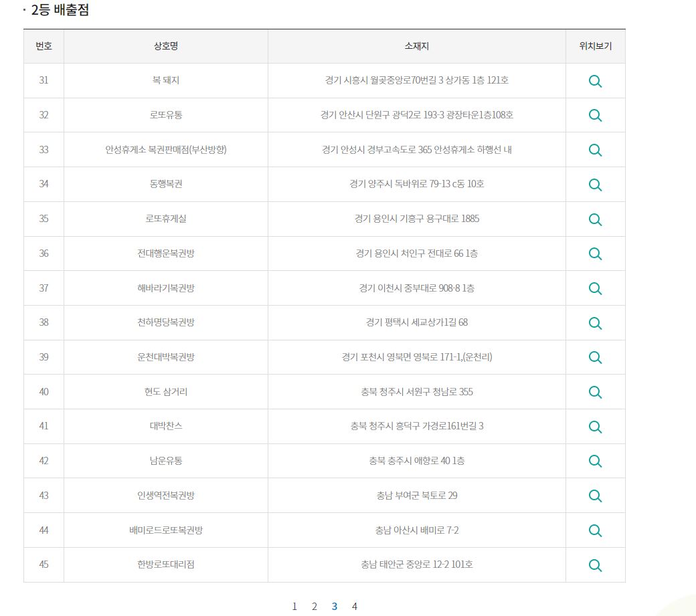Click row number 31
Image resolution: width=696 pixels, height=616 pixels.
pos(43,80)
